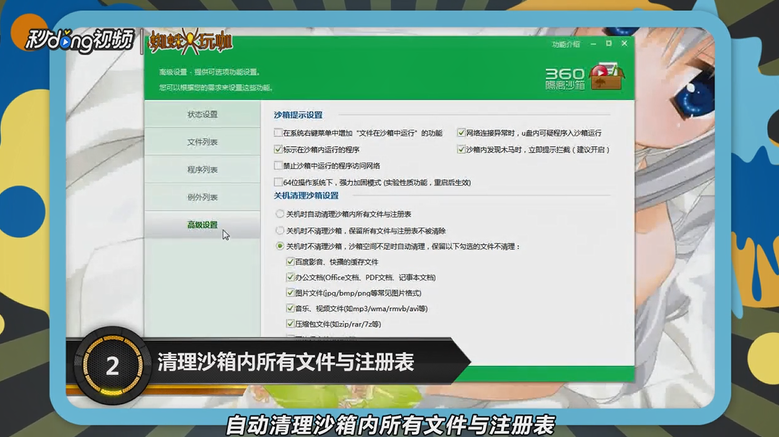Click the 360隔离沙箱 box logo icon
779x437 pixels.
606,77
